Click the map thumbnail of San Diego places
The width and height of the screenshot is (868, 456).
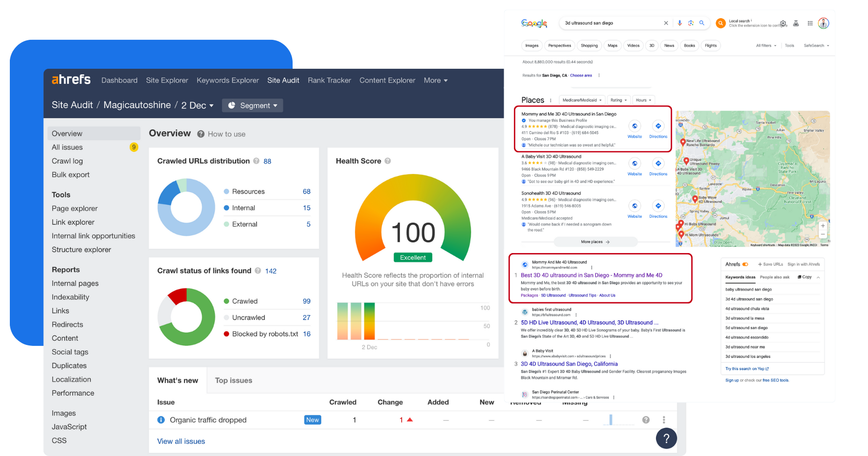(752, 178)
